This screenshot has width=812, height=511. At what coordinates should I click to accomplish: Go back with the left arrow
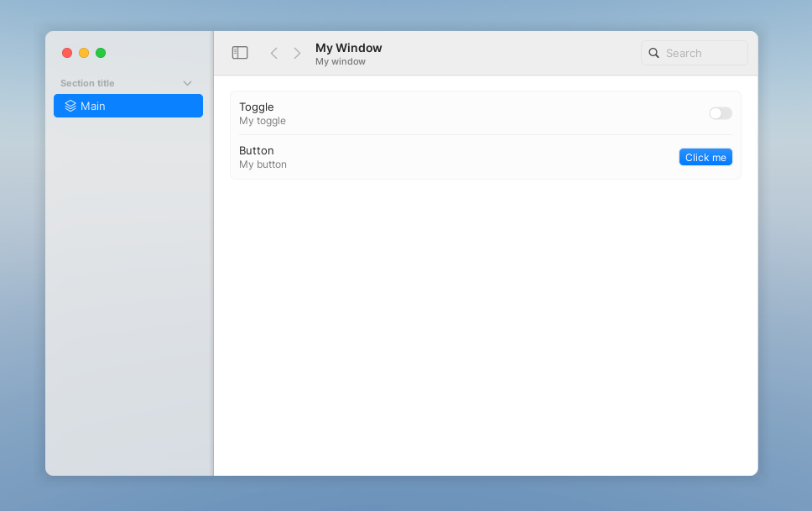[x=274, y=53]
